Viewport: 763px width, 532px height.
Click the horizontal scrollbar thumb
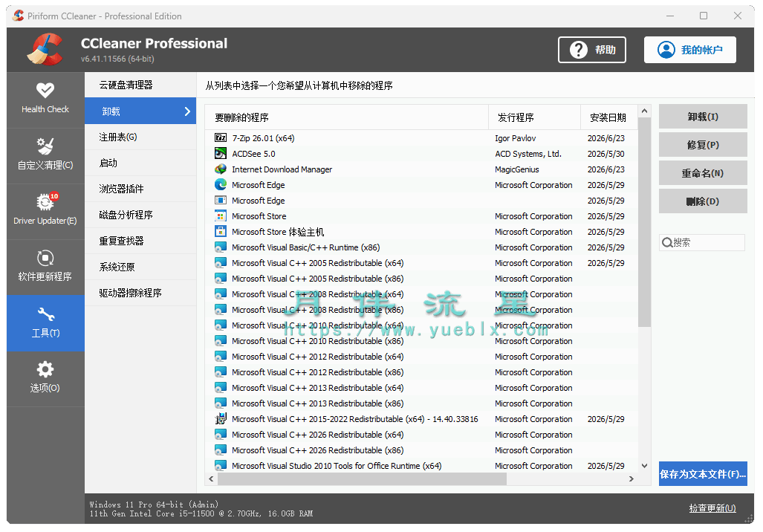(x=362, y=479)
